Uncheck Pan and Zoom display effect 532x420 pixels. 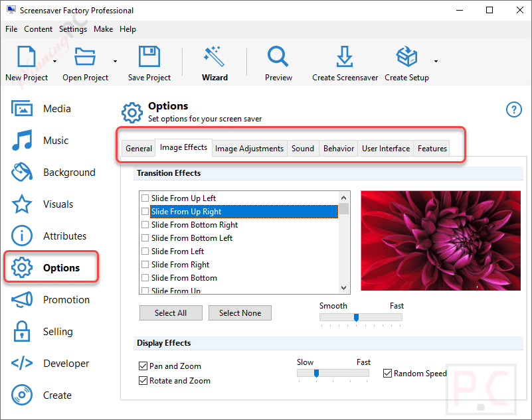pos(143,366)
